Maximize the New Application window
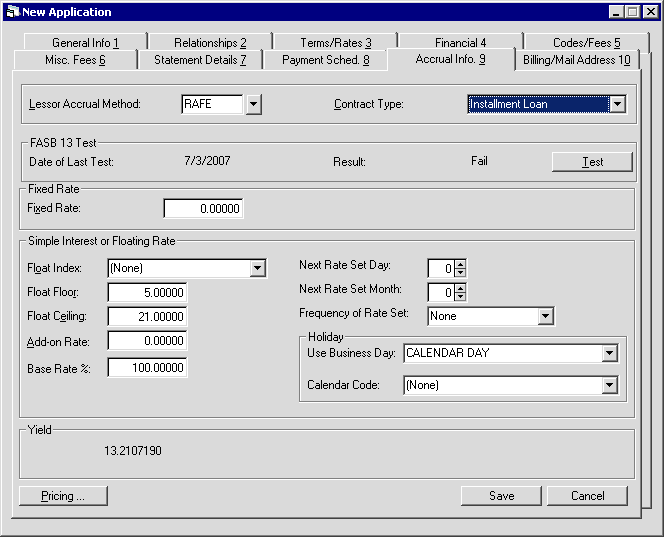This screenshot has width=664, height=537. [632, 12]
